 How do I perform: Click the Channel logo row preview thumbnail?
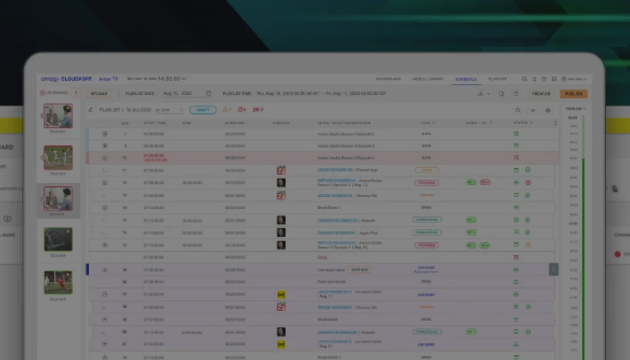click(281, 170)
